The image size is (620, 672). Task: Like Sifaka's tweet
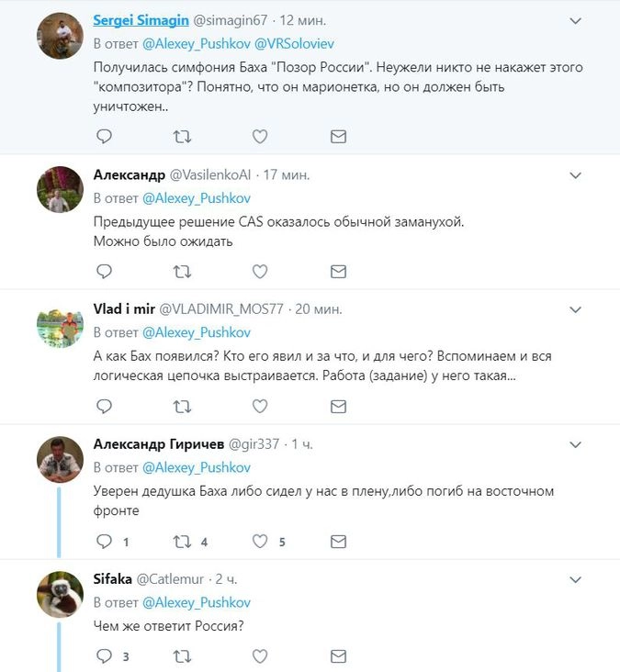click(260, 655)
